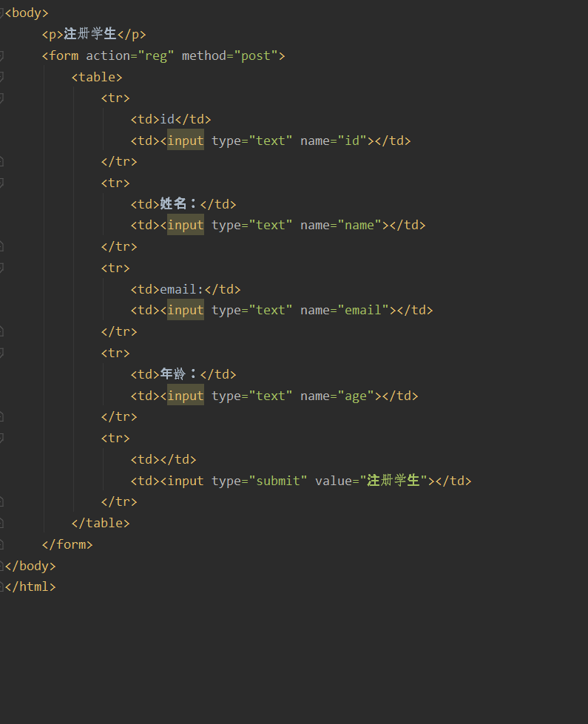Click the method="post" attribute
Screen dimensions: 588x724
pos(229,56)
